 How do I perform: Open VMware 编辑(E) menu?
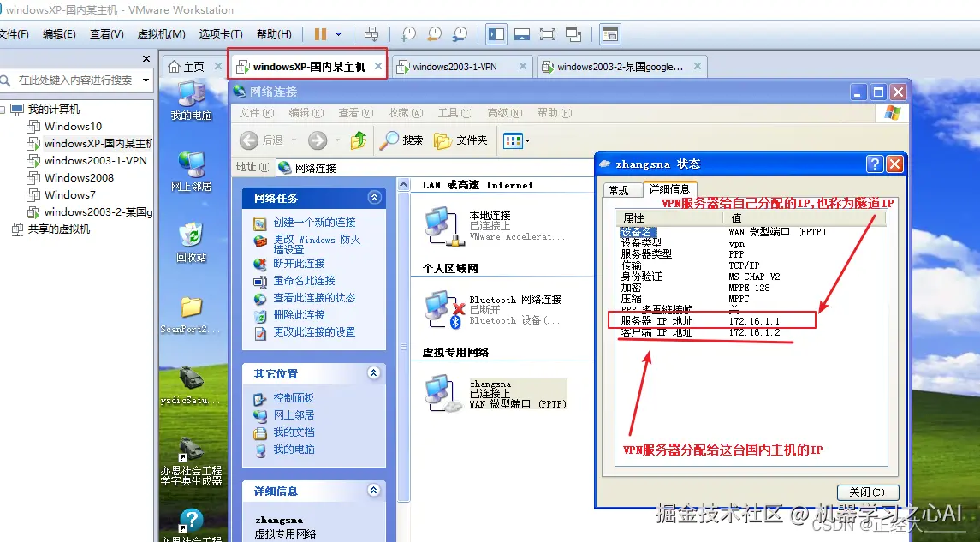click(59, 33)
